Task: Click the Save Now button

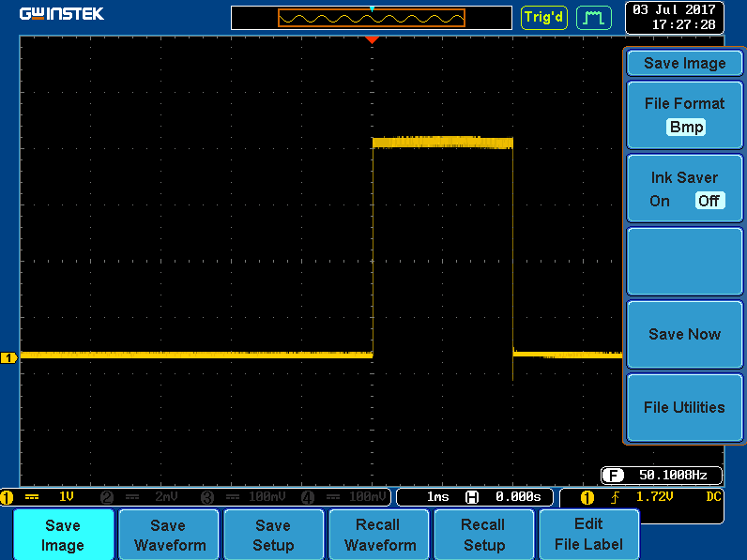Action: [684, 334]
